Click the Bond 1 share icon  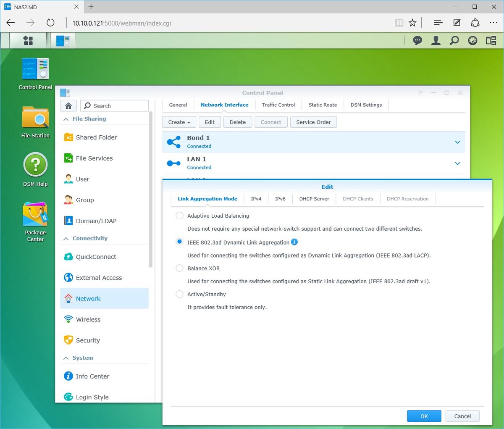(174, 142)
